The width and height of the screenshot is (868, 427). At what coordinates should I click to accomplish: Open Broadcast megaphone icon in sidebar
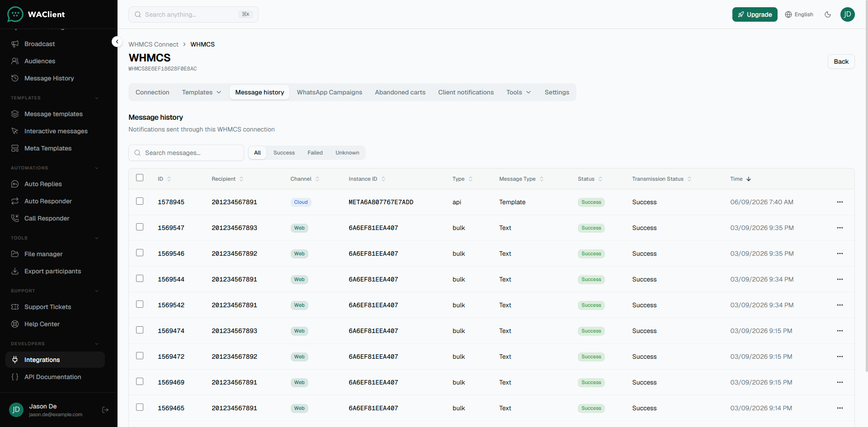pyautogui.click(x=15, y=44)
